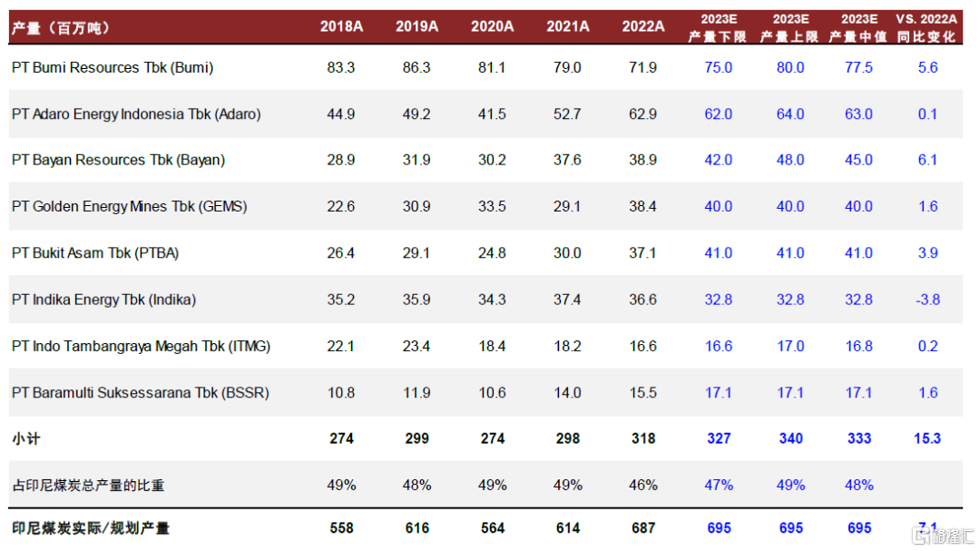980x551 pixels.
Task: Click the subtotal 2022A value 318
Action: coord(643,439)
